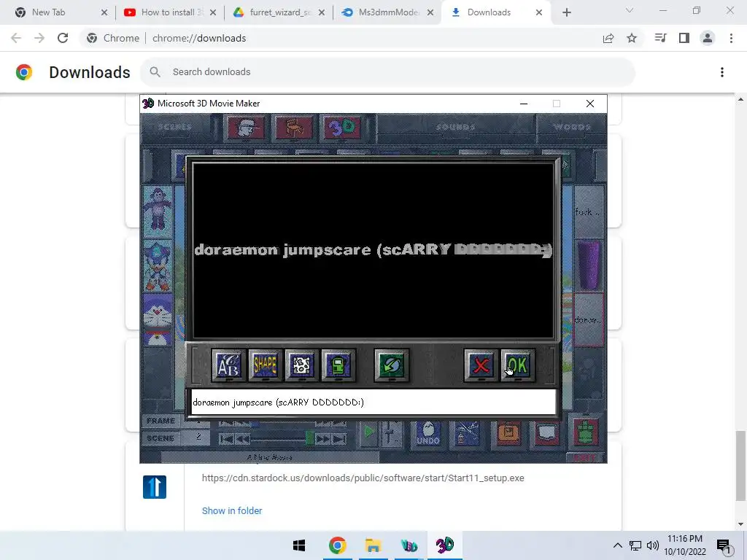
Task: Open Downloads page more actions menu
Action: pyautogui.click(x=722, y=72)
